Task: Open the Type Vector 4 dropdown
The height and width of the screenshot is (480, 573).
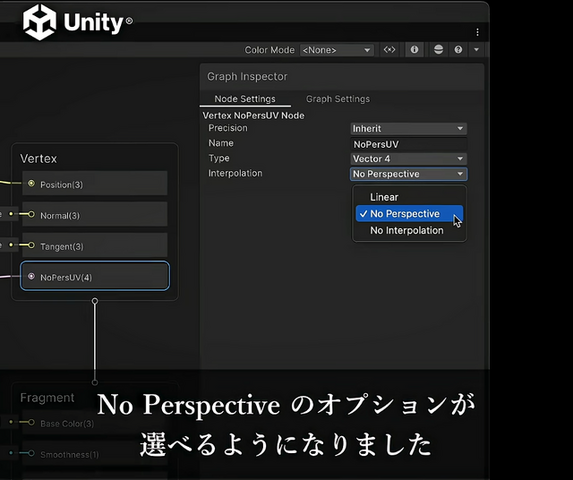Action: tap(409, 159)
